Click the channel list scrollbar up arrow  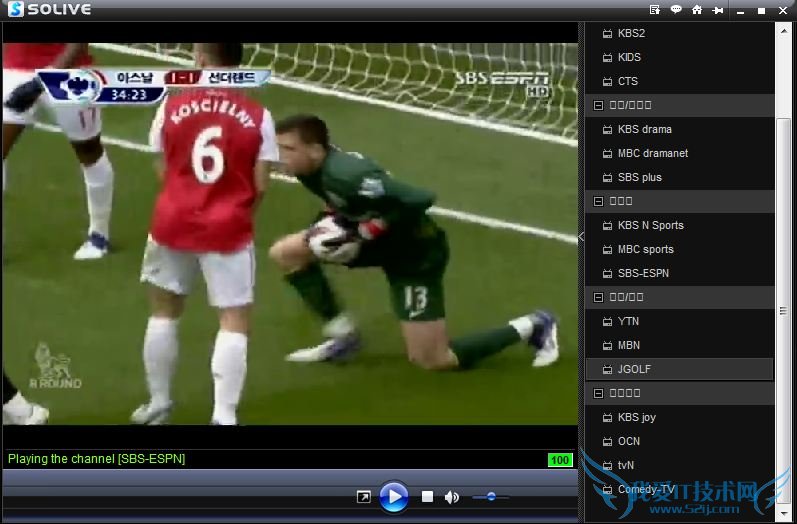(x=783, y=29)
